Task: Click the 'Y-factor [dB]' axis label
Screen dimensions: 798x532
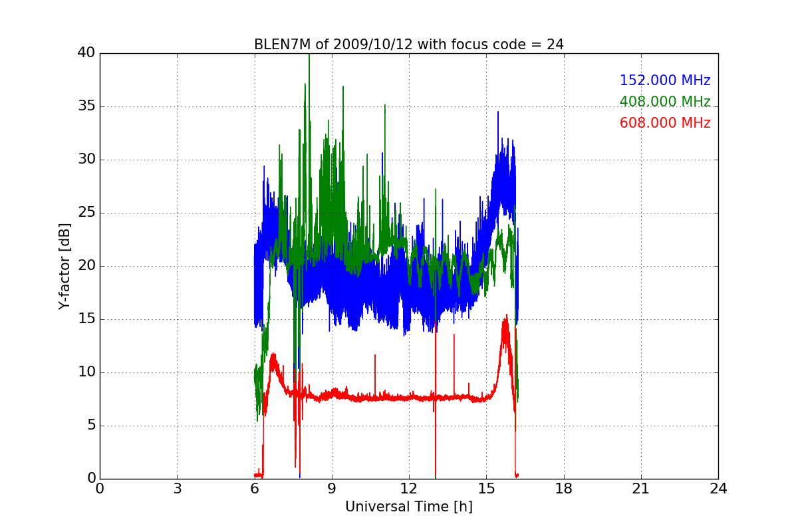Action: (64, 266)
